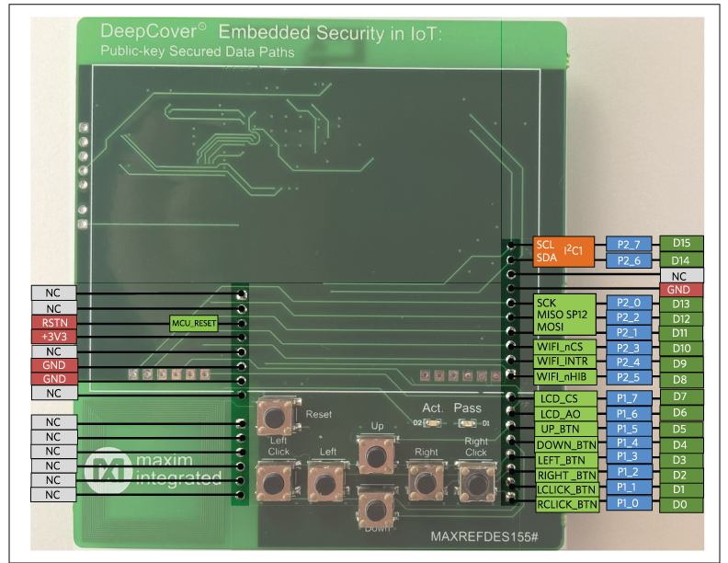The width and height of the screenshot is (728, 563).
Task: Select the +3V3 power pin label
Action: (x=53, y=337)
